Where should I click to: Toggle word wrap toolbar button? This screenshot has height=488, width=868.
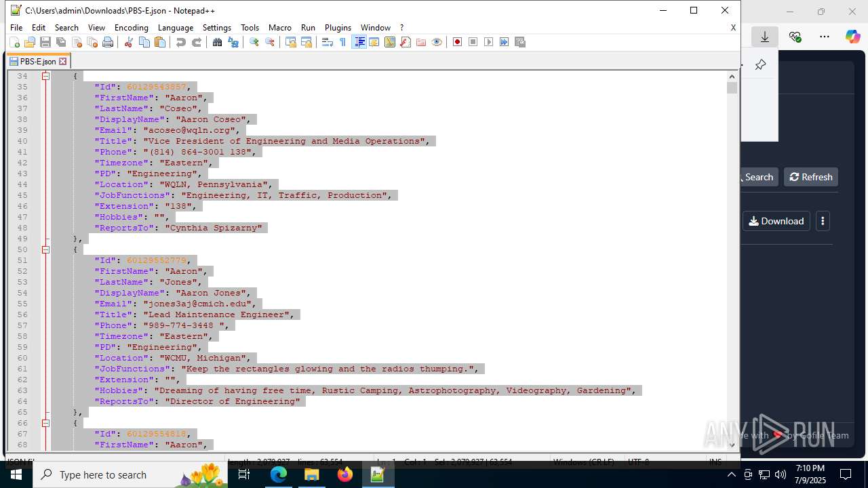(327, 42)
